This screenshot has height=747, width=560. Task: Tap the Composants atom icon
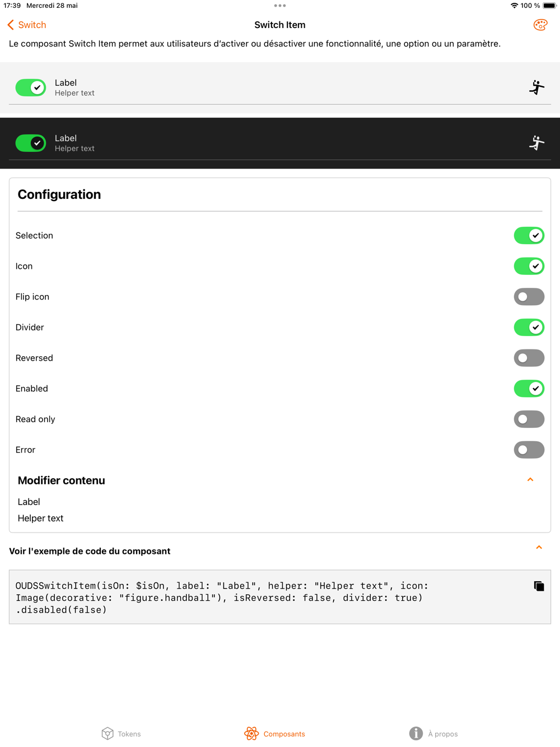(251, 734)
